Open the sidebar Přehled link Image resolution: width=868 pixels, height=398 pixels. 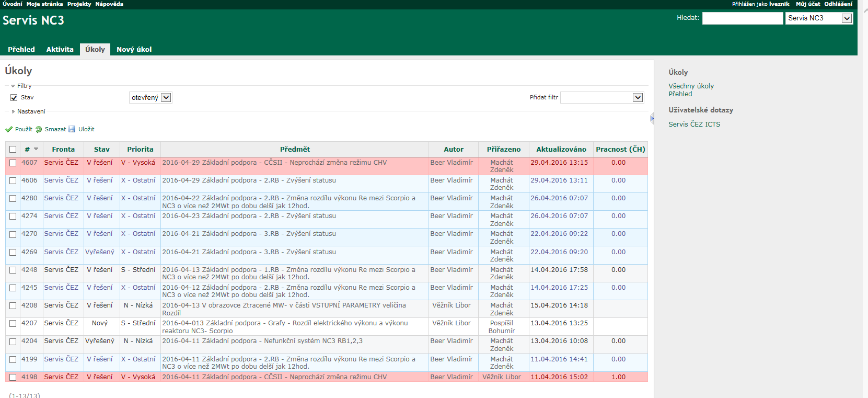coord(680,94)
